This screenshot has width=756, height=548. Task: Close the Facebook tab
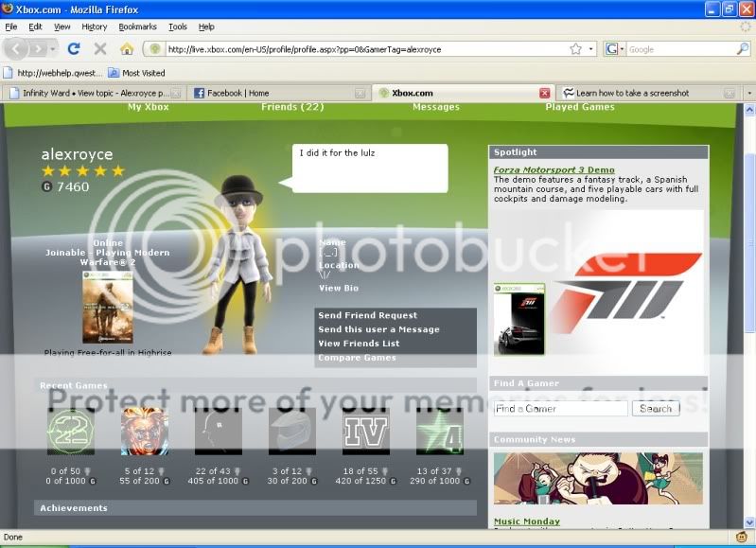[x=360, y=93]
